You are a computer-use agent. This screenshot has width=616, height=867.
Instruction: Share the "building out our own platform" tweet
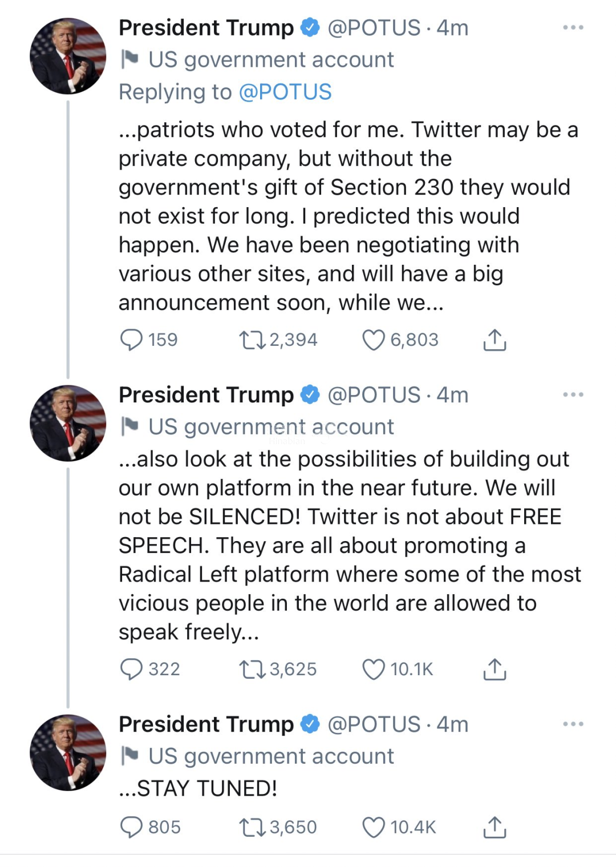495,669
